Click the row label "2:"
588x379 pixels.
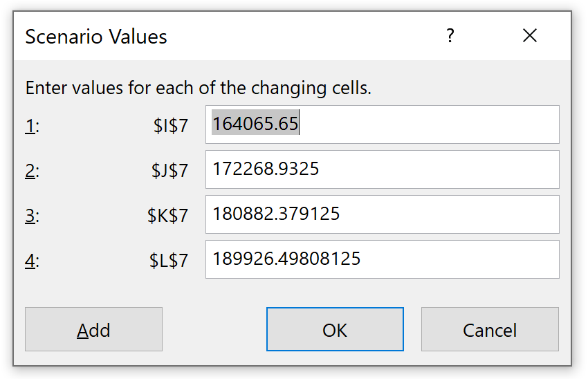tap(33, 171)
